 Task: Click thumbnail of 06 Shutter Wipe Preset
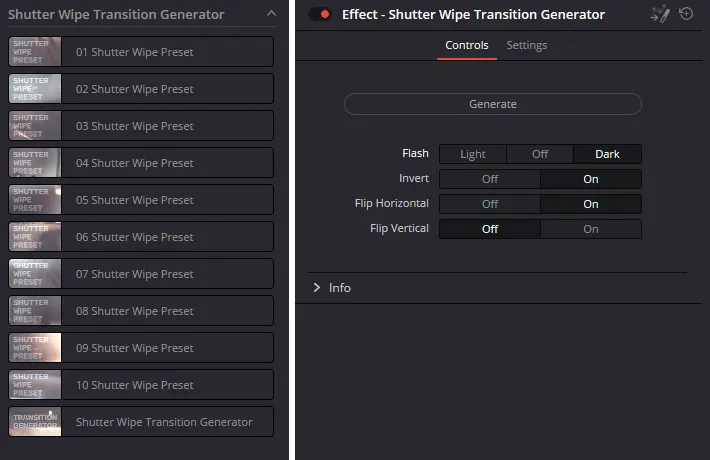click(x=35, y=237)
